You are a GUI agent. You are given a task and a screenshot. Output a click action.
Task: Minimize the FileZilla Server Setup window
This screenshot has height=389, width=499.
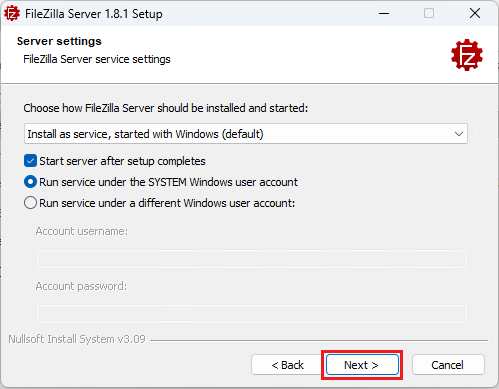pos(384,14)
